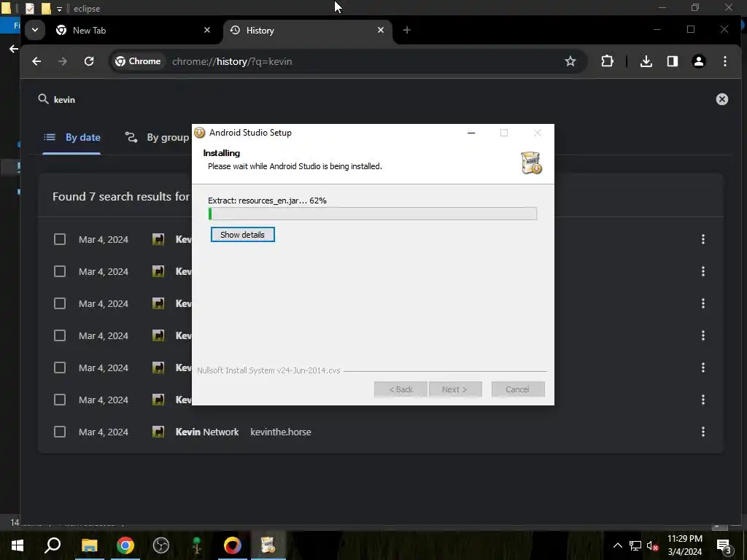Open more actions for second history entry
This screenshot has height=560, width=747.
703,271
